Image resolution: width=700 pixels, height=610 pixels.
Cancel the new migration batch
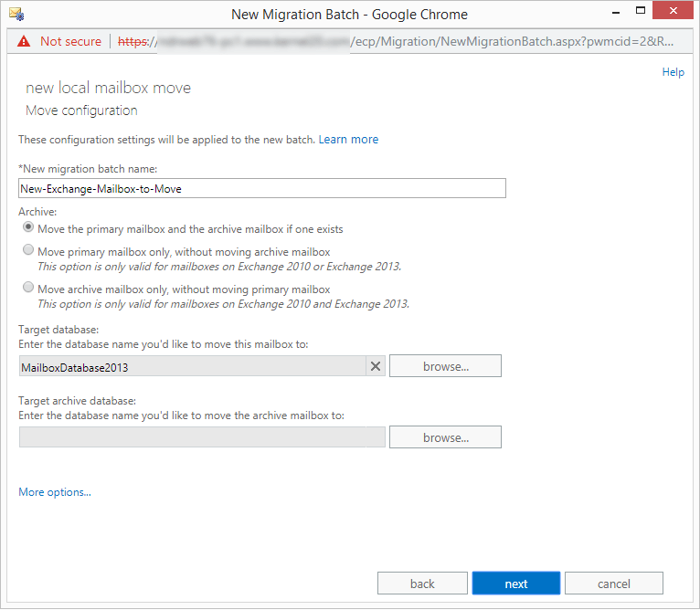(x=614, y=584)
